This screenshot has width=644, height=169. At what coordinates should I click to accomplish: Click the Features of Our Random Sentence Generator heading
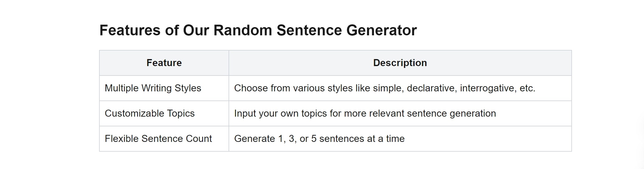258,30
